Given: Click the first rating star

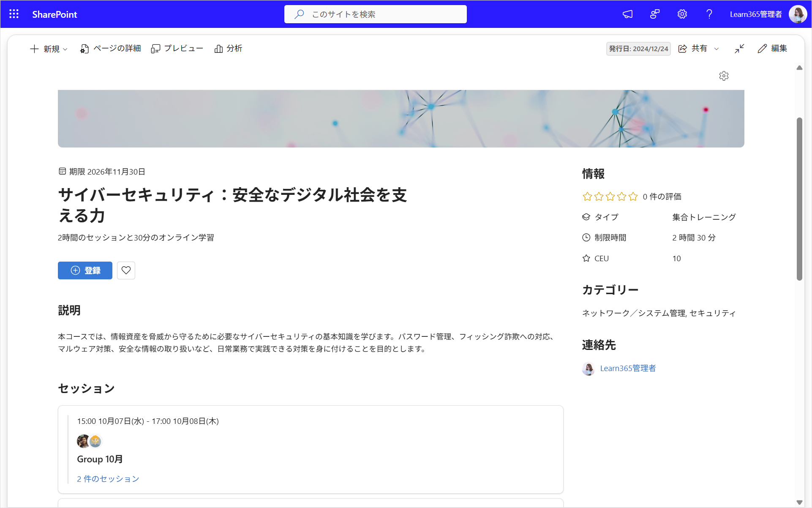Looking at the screenshot, I should 587,197.
